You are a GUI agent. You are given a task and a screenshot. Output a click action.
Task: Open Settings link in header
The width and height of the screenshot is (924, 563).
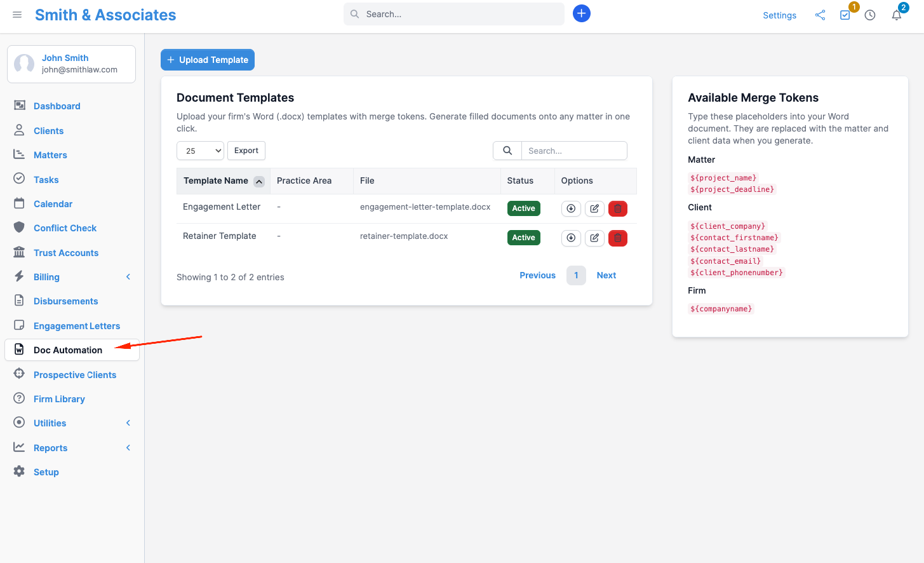(x=779, y=15)
